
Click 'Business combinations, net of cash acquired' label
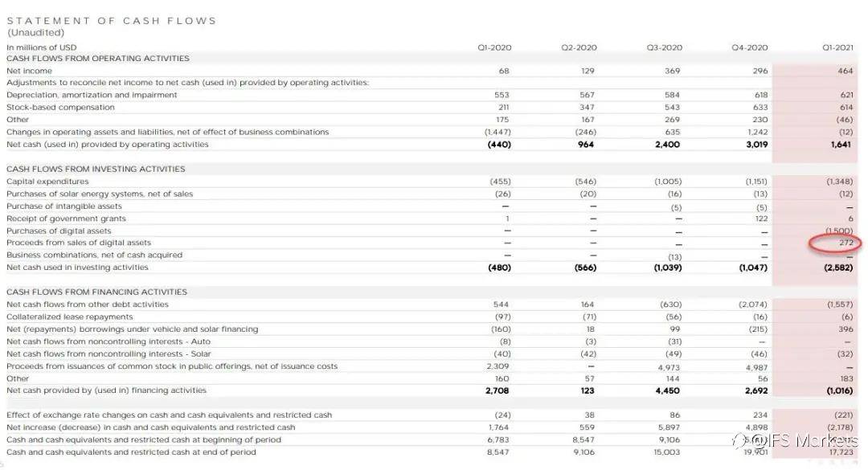click(94, 255)
